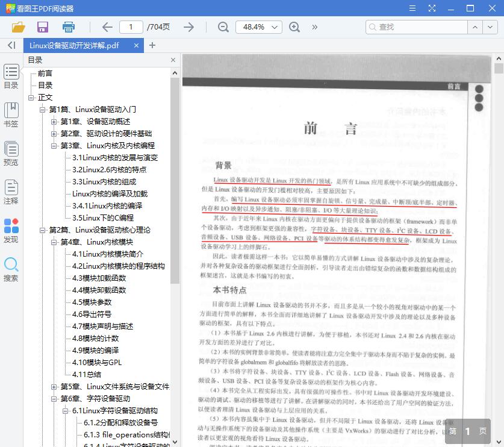Open section 6.1.2分配和释放设备号

[120, 422]
